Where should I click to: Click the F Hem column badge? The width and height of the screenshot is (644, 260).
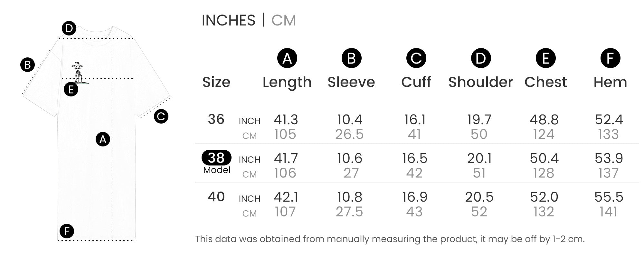pyautogui.click(x=610, y=58)
